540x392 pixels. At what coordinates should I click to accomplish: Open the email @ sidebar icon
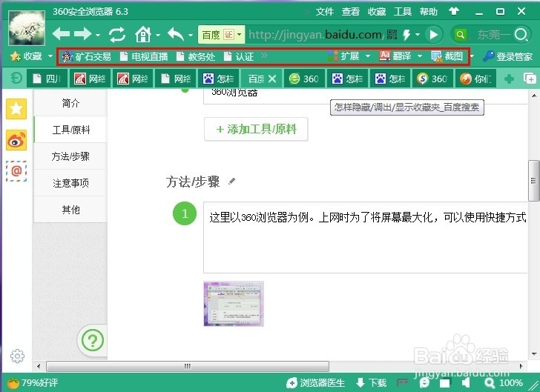tap(16, 171)
